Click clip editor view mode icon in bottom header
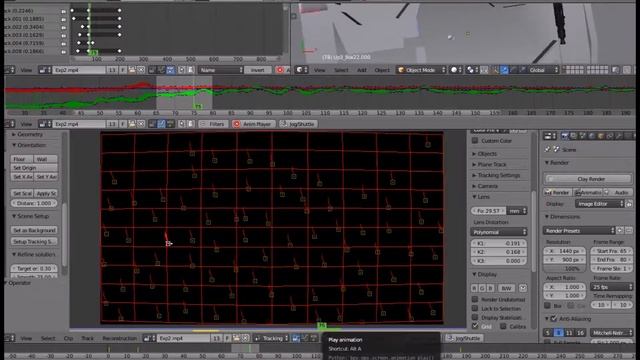 click(296, 338)
